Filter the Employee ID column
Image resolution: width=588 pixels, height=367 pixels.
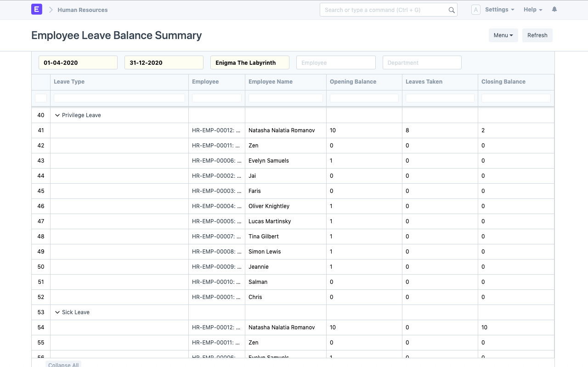217,98
